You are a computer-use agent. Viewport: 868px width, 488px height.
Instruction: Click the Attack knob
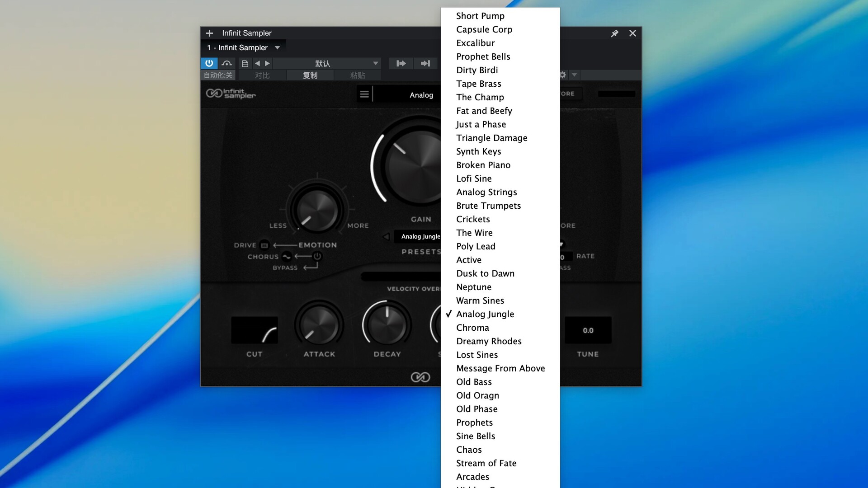pos(319,325)
